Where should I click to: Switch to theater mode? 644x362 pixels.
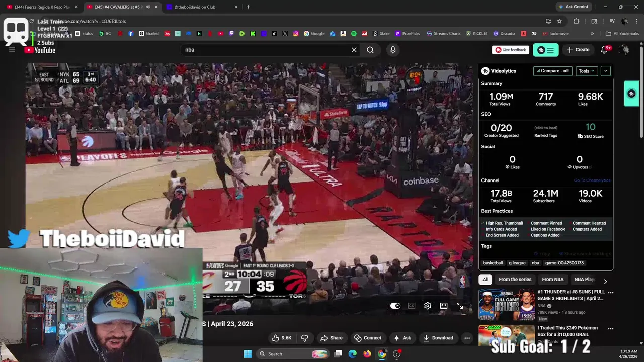point(444,306)
